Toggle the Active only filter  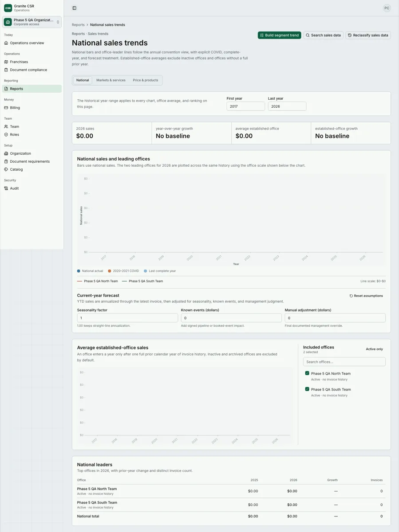point(374,349)
